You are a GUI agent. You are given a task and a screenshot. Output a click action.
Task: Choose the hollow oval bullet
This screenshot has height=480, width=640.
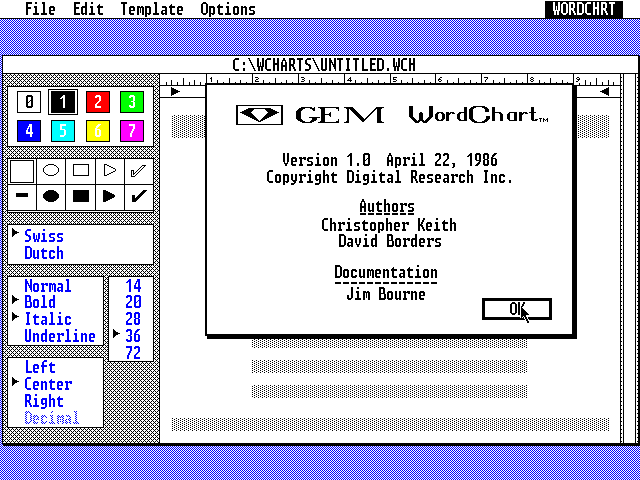coord(51,170)
